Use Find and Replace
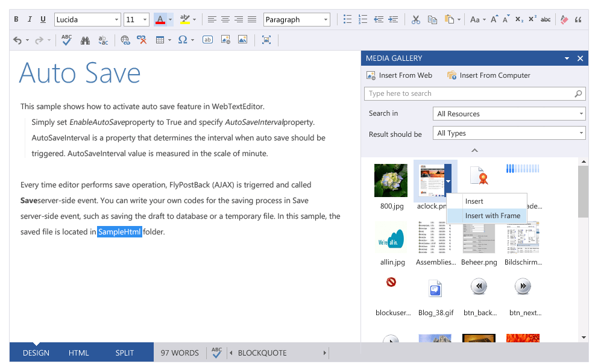 click(x=104, y=40)
